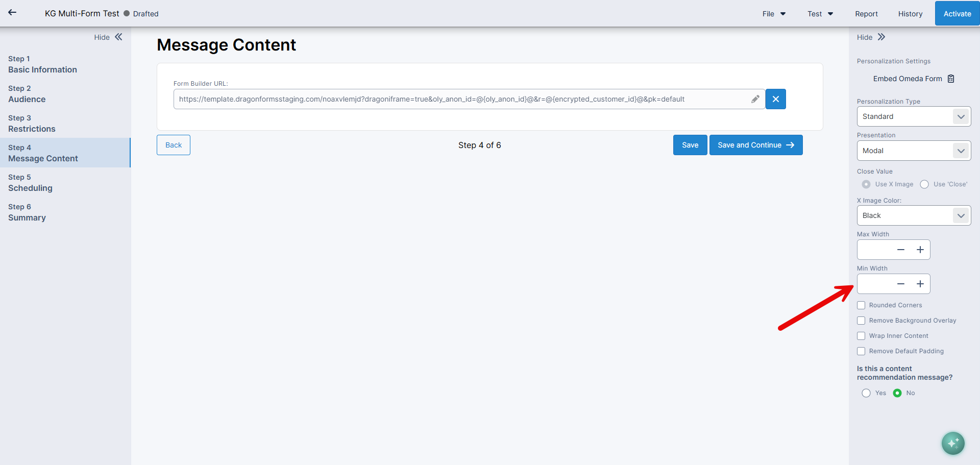The width and height of the screenshot is (980, 465).
Task: Open the History page
Action: (910, 14)
